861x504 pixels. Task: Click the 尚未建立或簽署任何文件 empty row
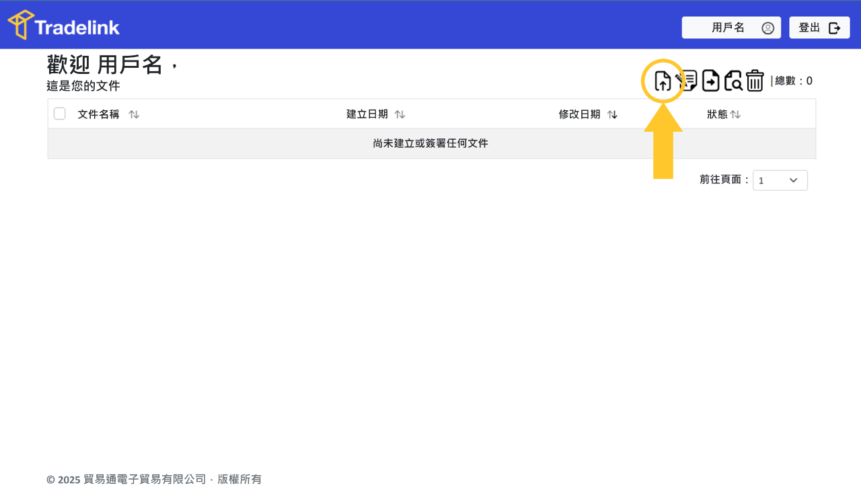coord(430,143)
